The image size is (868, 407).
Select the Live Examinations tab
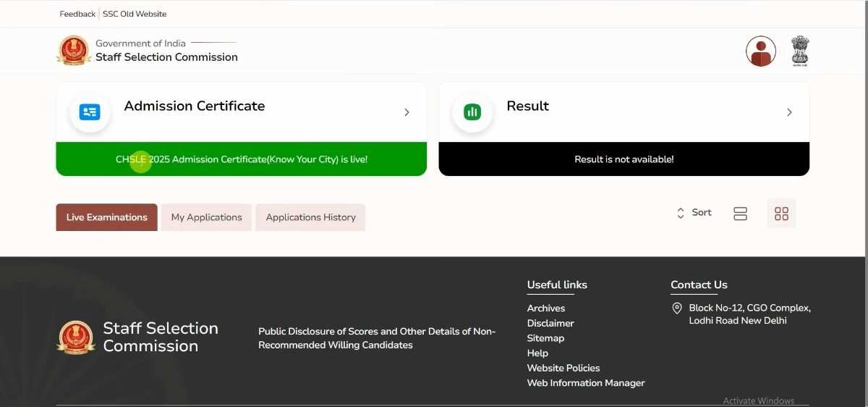point(106,217)
